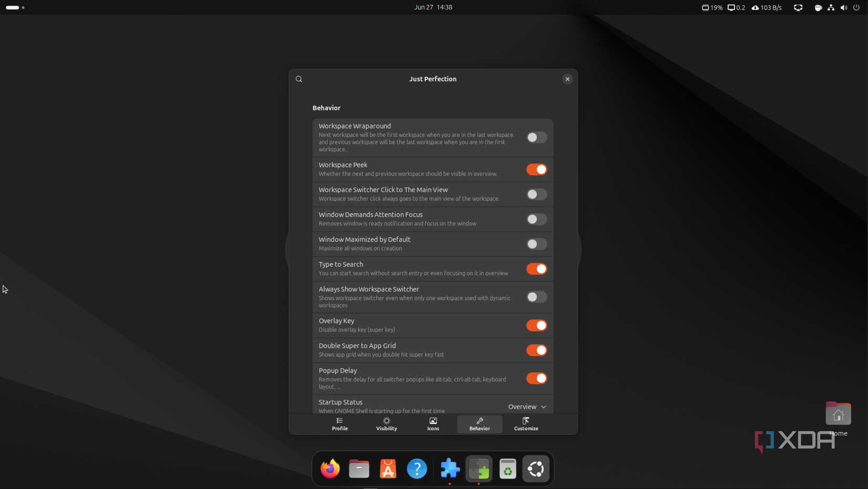
Task: Open Startup Status Overview dropdown
Action: [527, 406]
